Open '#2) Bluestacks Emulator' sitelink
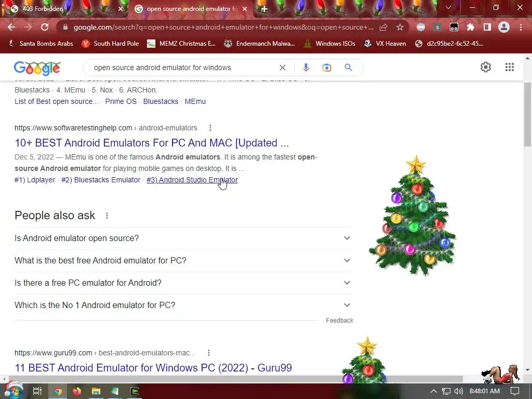532x399 pixels. (x=101, y=180)
